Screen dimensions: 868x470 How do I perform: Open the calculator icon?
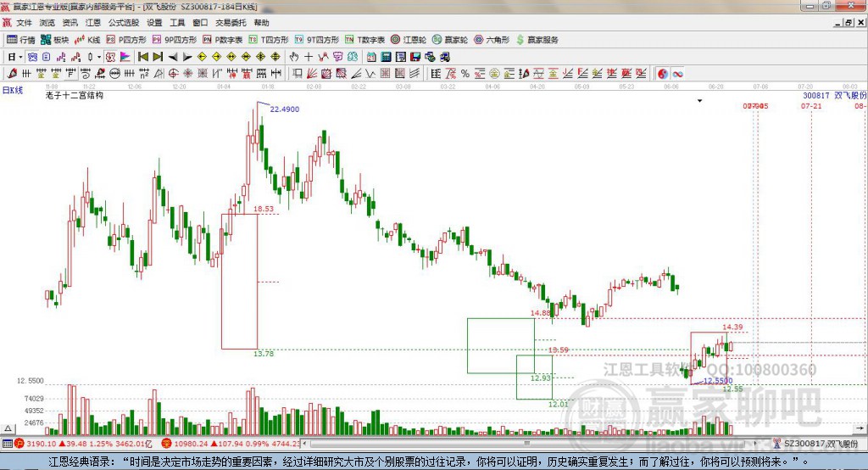click(387, 57)
